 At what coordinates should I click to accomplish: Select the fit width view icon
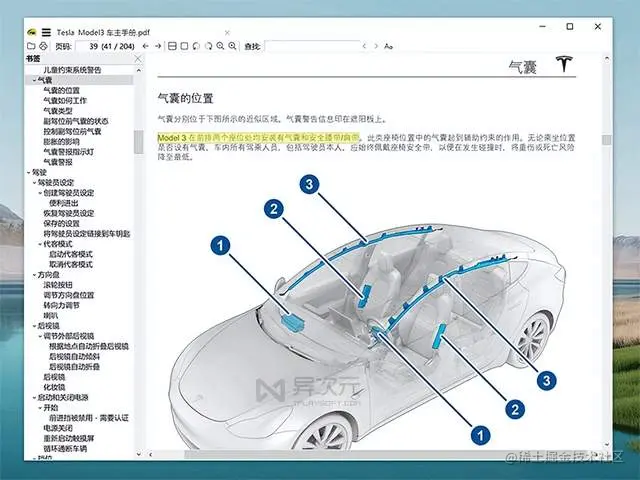point(172,46)
